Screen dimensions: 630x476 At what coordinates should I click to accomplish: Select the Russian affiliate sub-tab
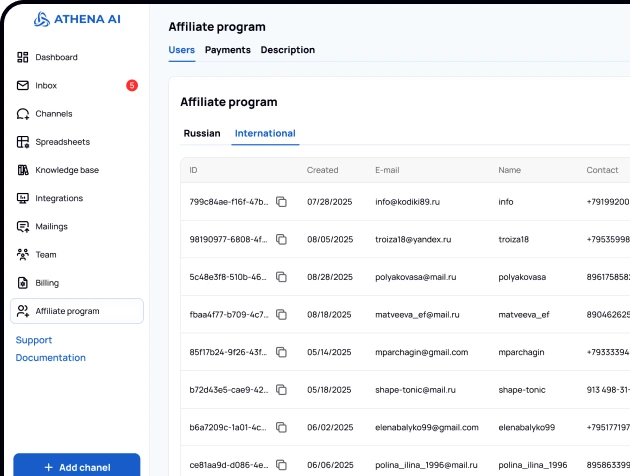click(x=202, y=133)
